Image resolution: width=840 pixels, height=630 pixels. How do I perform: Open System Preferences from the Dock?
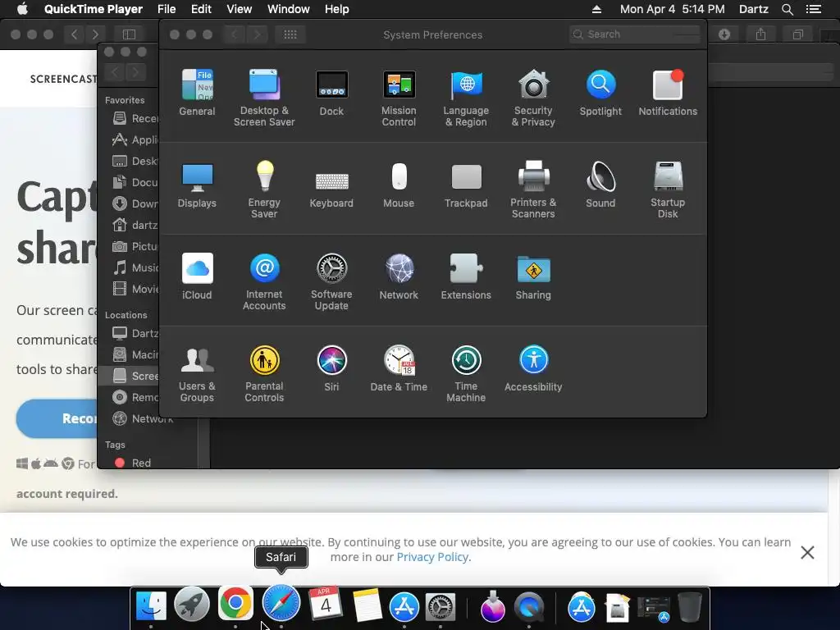point(441,607)
